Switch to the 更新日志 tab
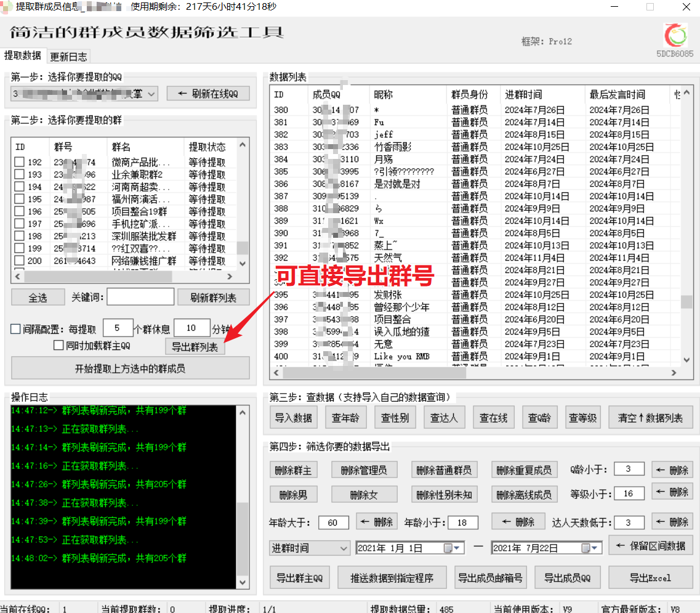Viewport: 700px width, 613px height. pos(68,57)
